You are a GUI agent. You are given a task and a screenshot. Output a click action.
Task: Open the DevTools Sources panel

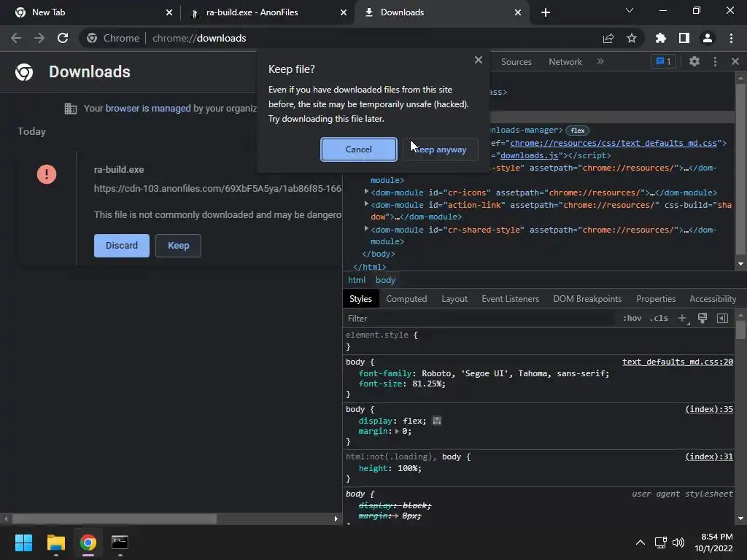click(x=516, y=62)
